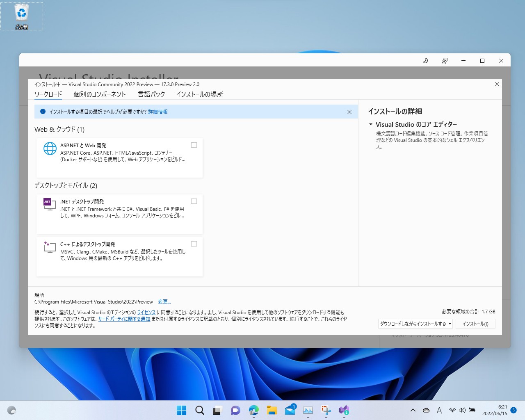525x420 pixels.
Task: Switch to dark theme with the moon icon
Action: 425,60
